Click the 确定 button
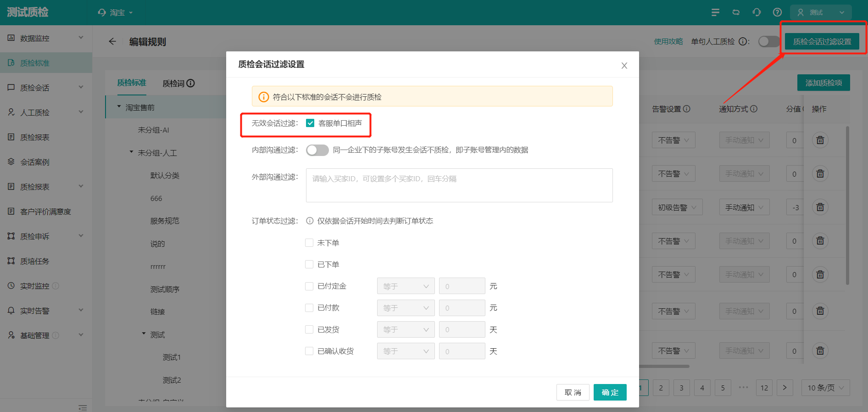The width and height of the screenshot is (868, 412). pos(610,392)
